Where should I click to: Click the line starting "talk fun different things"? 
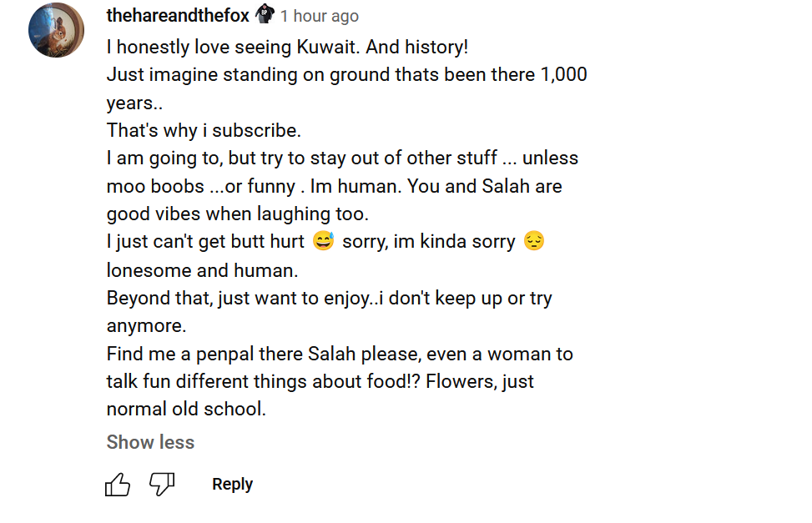click(320, 382)
